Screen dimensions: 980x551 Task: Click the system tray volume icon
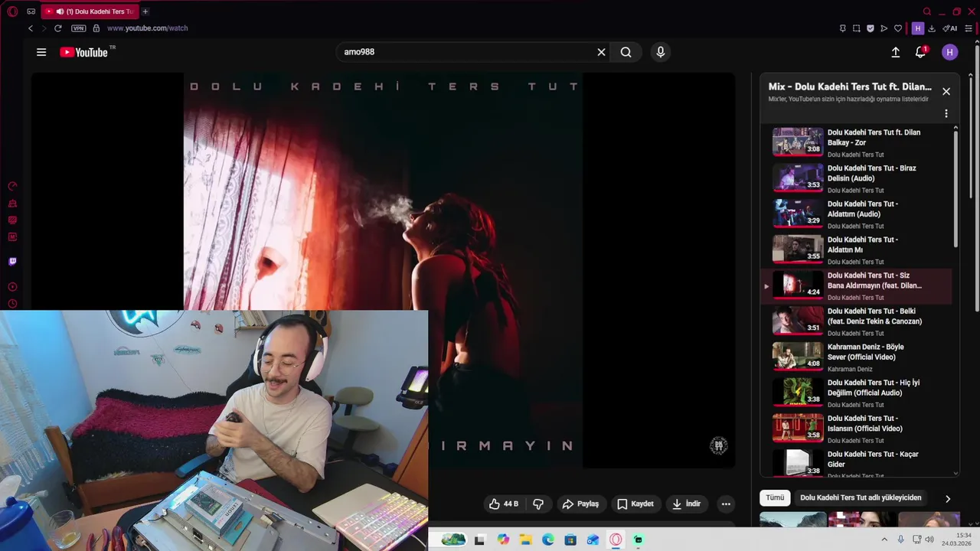click(x=929, y=540)
